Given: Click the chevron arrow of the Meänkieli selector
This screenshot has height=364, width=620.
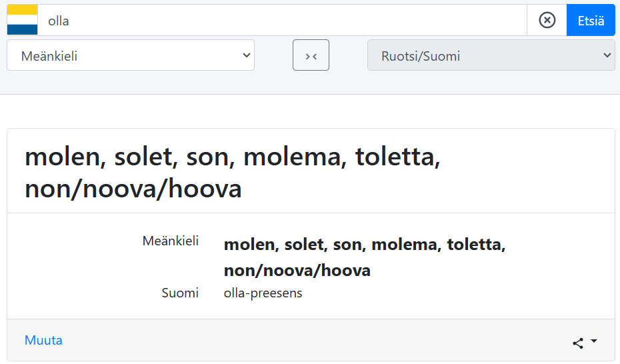Looking at the screenshot, I should click(x=246, y=55).
